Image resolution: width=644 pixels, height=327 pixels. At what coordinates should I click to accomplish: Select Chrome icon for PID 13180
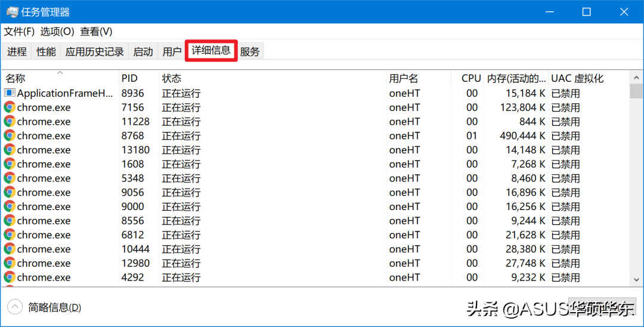coord(10,150)
